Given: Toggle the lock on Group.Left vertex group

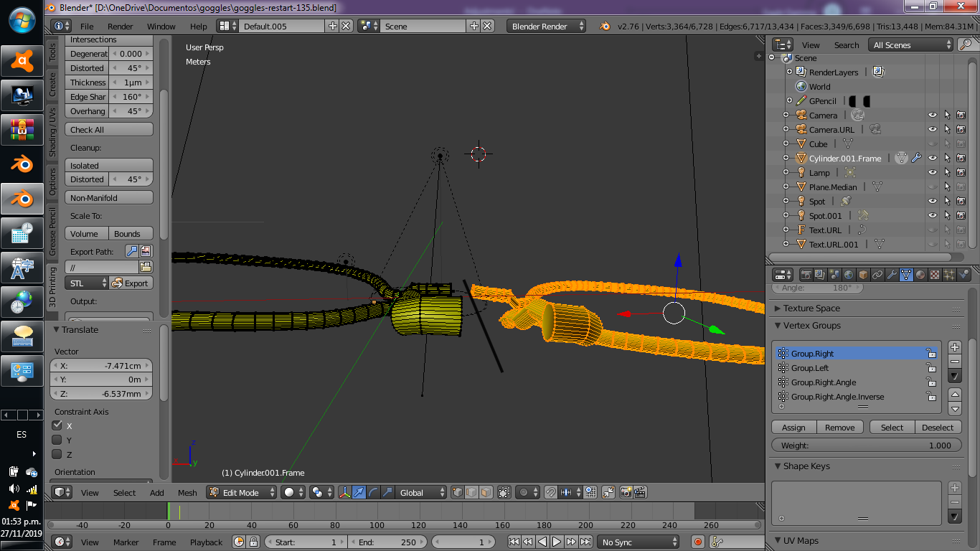Looking at the screenshot, I should pos(930,368).
